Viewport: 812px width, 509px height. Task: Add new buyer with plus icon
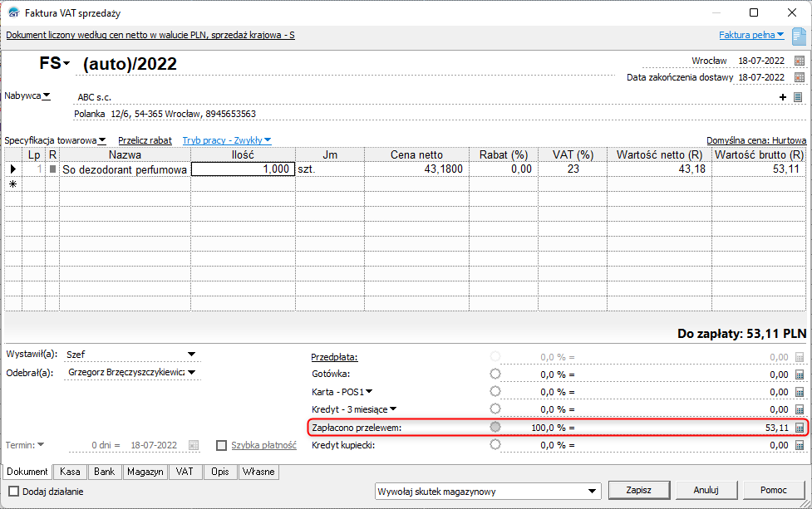pyautogui.click(x=782, y=97)
